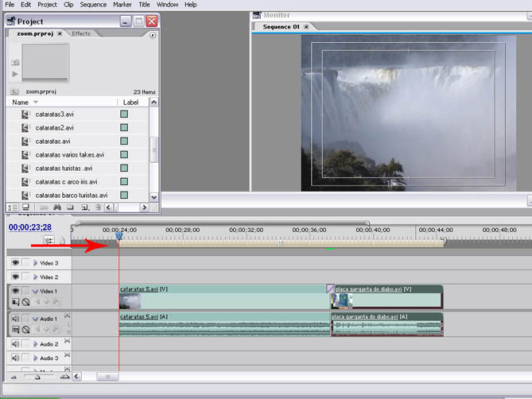Click Set Display Style on Video 1
532x399 pixels.
coord(16,302)
